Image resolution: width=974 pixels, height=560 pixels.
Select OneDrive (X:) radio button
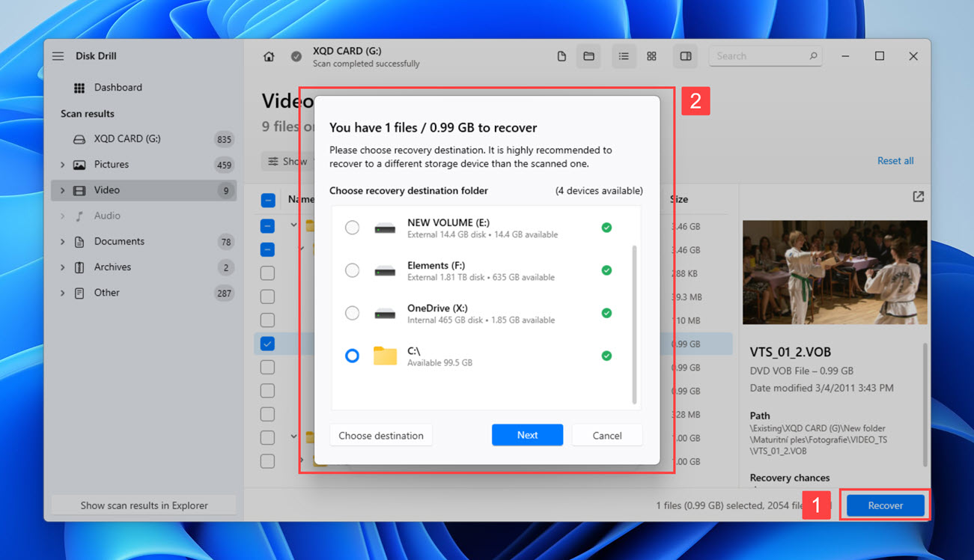[352, 313]
